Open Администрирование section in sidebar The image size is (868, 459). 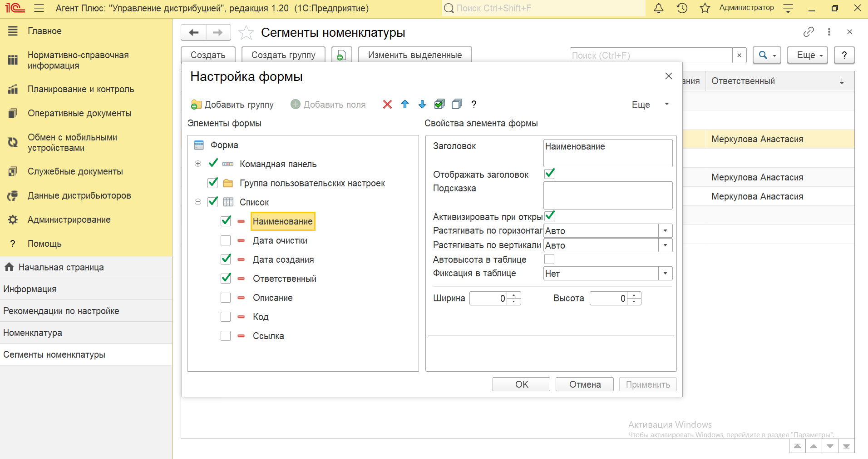tap(69, 220)
